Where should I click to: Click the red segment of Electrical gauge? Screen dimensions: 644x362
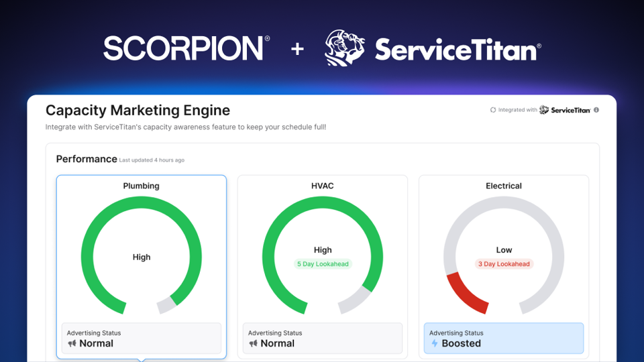(462, 294)
